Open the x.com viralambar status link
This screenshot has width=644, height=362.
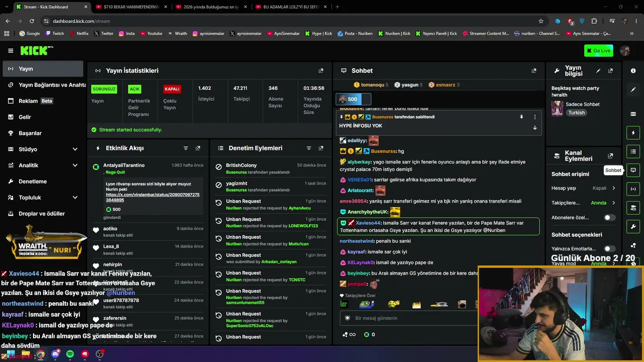(x=152, y=197)
